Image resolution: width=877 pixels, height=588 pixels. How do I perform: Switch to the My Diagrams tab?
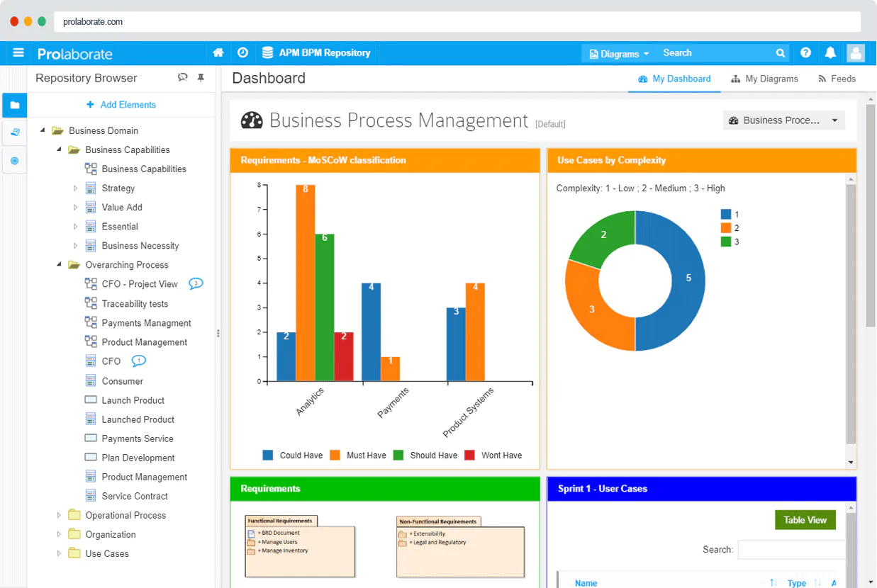pos(765,79)
